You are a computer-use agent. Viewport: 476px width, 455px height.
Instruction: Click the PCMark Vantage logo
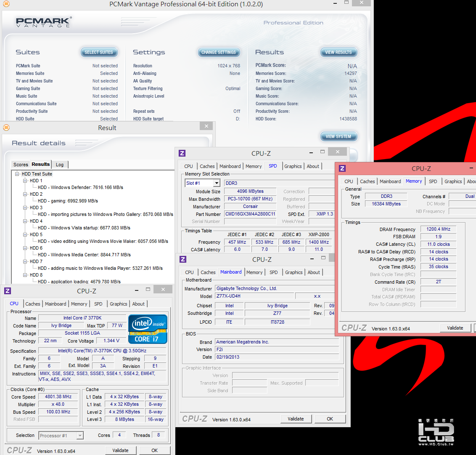click(x=44, y=22)
